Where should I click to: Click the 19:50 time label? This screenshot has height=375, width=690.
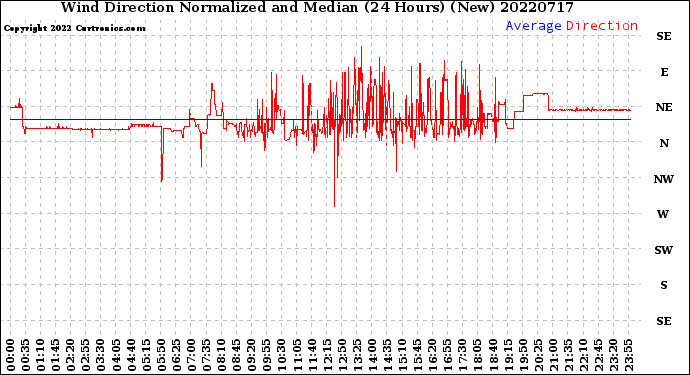tap(522, 355)
